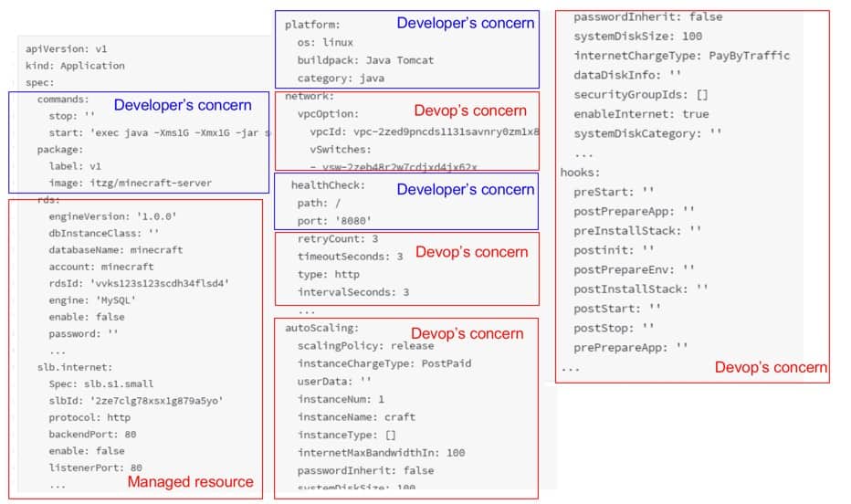Image resolution: width=851 pixels, height=504 pixels.
Task: Click the 'platform:' section key
Action: [312, 25]
